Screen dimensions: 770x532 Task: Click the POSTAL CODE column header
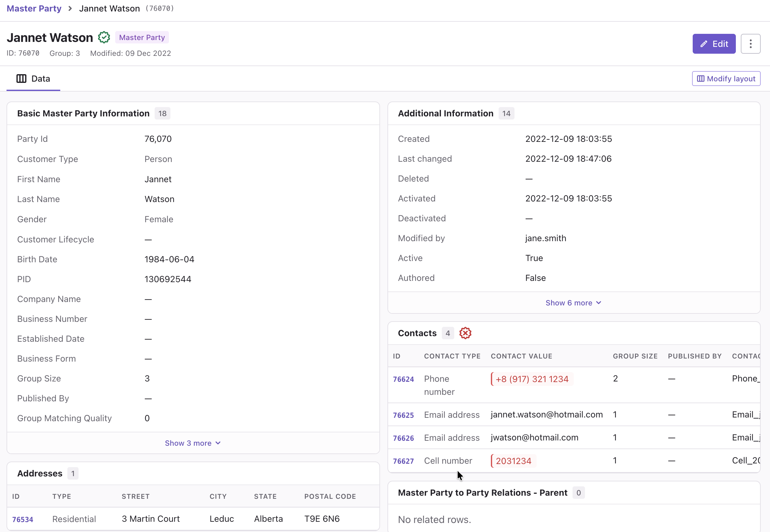point(330,496)
